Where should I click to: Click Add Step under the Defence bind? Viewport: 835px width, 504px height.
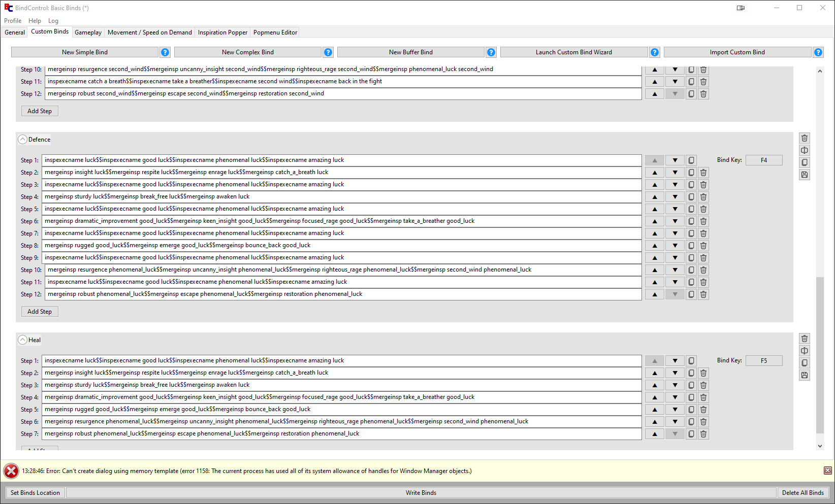[x=40, y=312]
